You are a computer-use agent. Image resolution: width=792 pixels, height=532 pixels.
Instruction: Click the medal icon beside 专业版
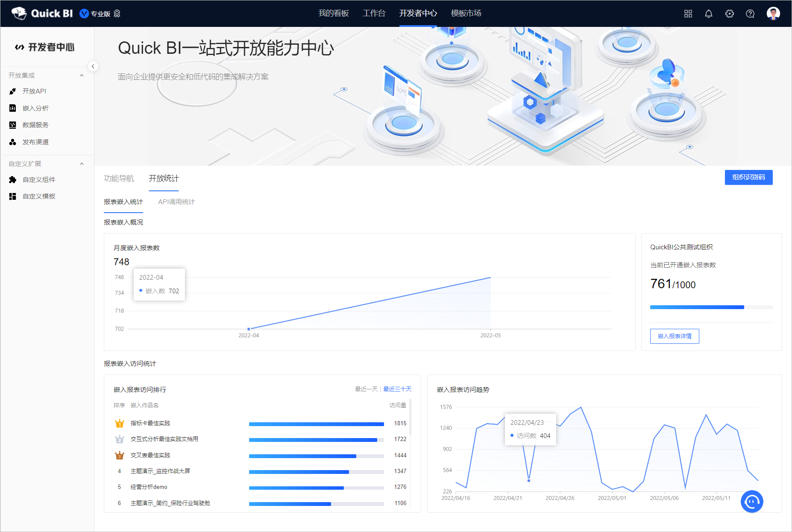click(x=117, y=14)
